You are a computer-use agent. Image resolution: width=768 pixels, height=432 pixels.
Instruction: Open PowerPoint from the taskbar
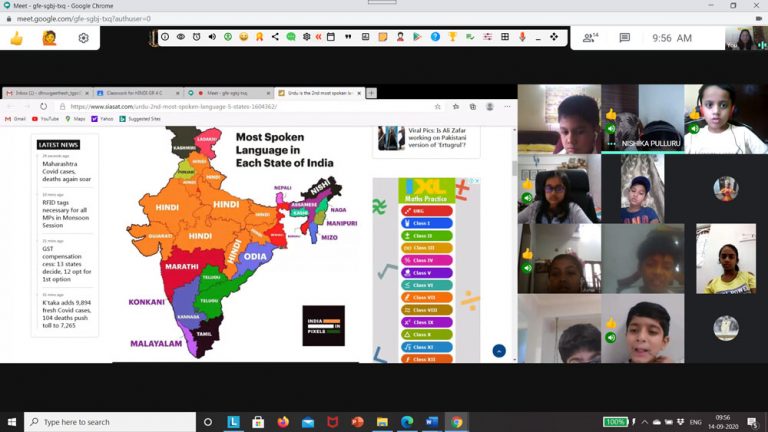coord(357,422)
